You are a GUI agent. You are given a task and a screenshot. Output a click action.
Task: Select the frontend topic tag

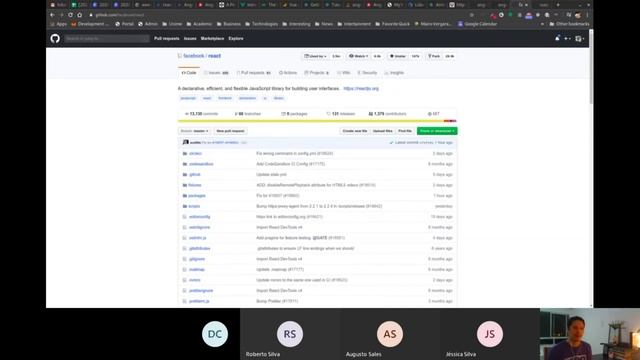(x=225, y=98)
